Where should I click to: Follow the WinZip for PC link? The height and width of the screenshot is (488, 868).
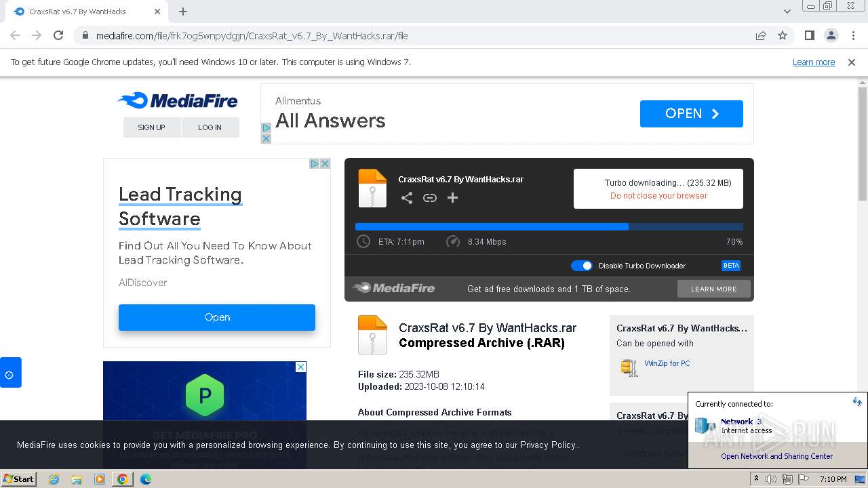(x=667, y=363)
